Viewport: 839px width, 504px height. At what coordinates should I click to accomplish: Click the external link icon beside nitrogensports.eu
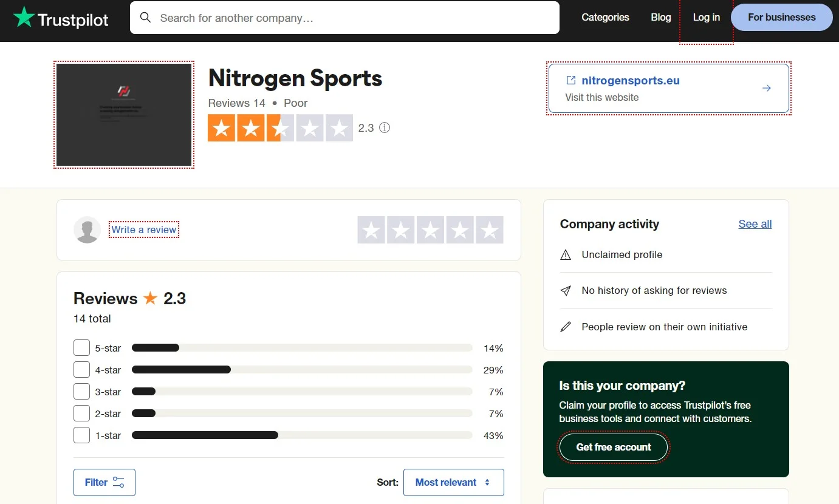[569, 80]
